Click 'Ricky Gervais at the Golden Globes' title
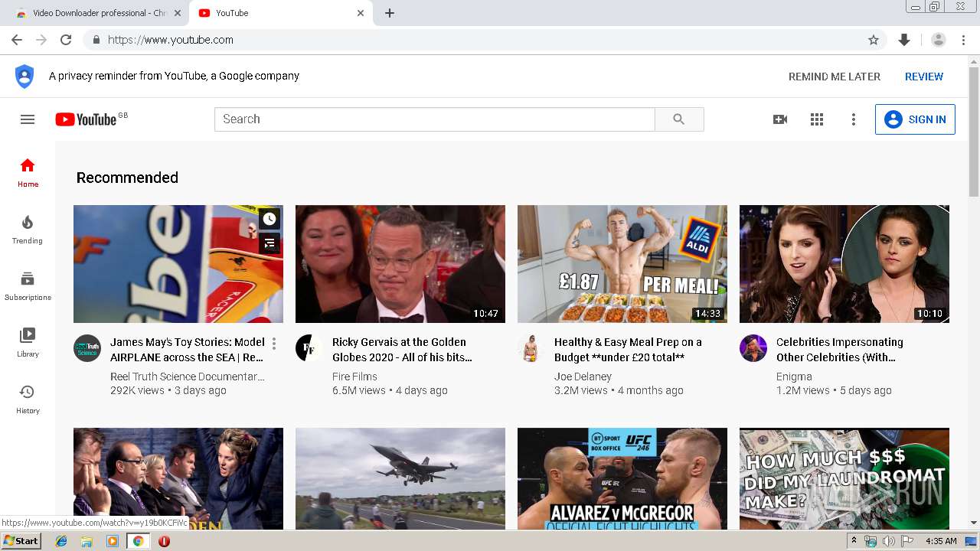This screenshot has width=980, height=551. tap(402, 350)
